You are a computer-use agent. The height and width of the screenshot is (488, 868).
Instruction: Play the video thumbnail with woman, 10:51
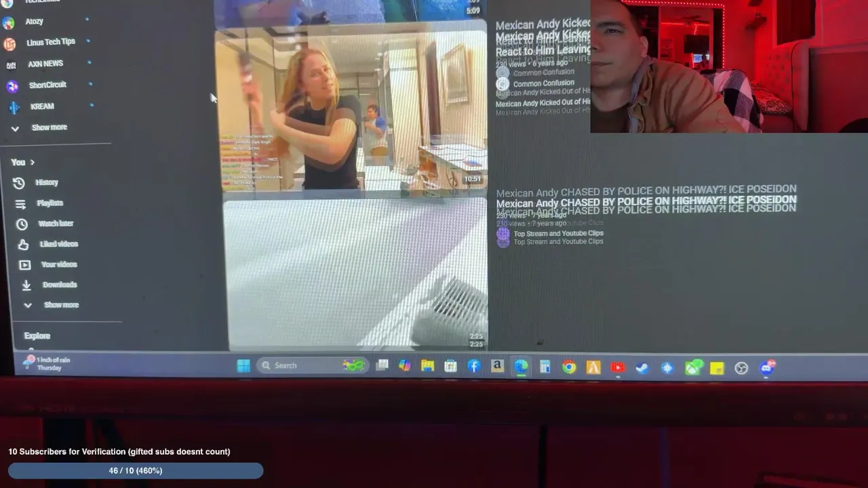click(x=351, y=110)
